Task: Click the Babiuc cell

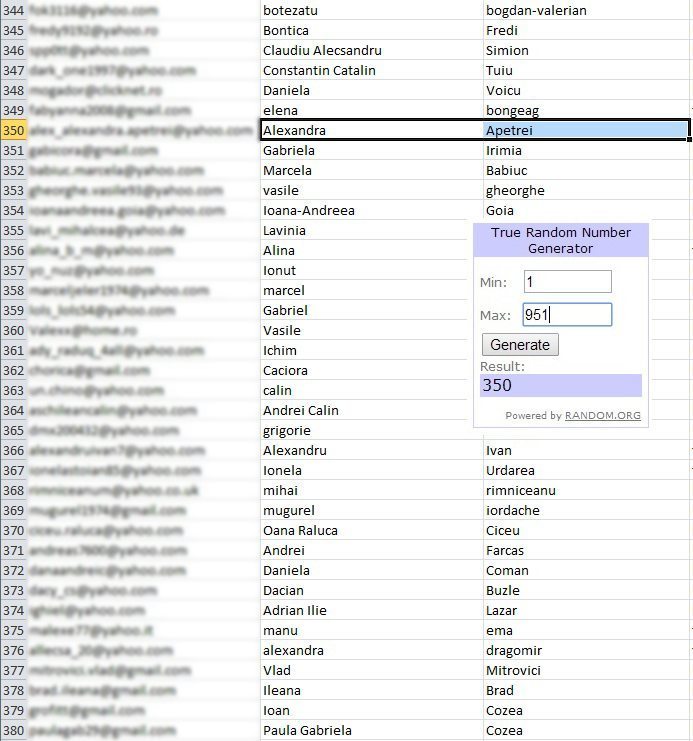Action: 586,171
